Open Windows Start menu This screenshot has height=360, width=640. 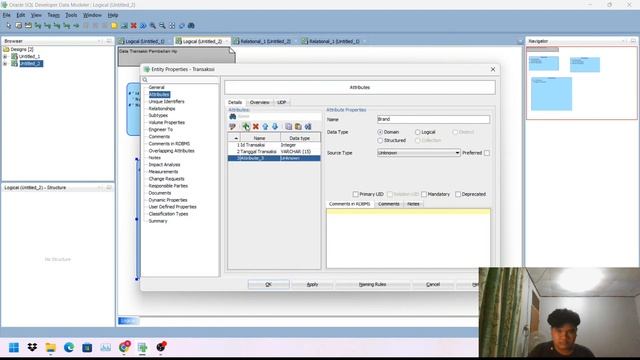[14, 347]
